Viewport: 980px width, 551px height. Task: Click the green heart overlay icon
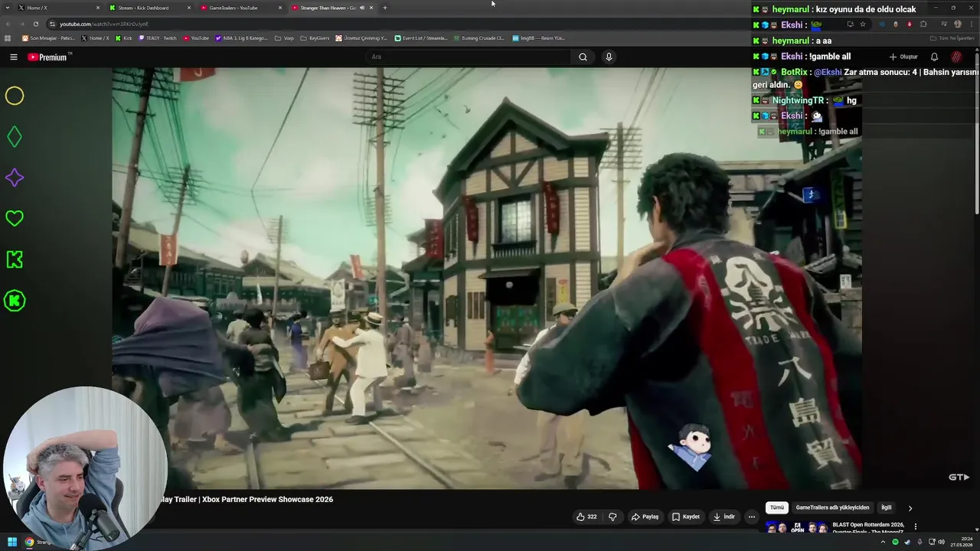15,219
